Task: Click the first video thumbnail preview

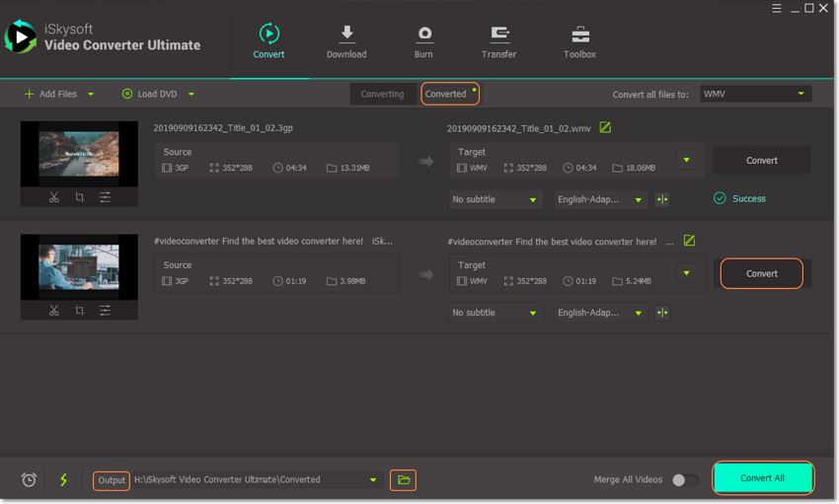Action: point(79,153)
